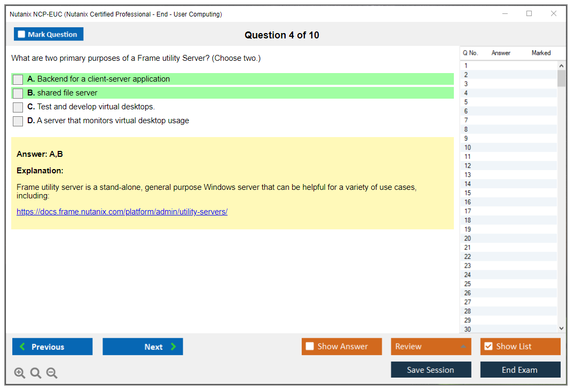Open the Frame utility servers documentation link
Image resolution: width=574 pixels, height=392 pixels.
click(122, 212)
